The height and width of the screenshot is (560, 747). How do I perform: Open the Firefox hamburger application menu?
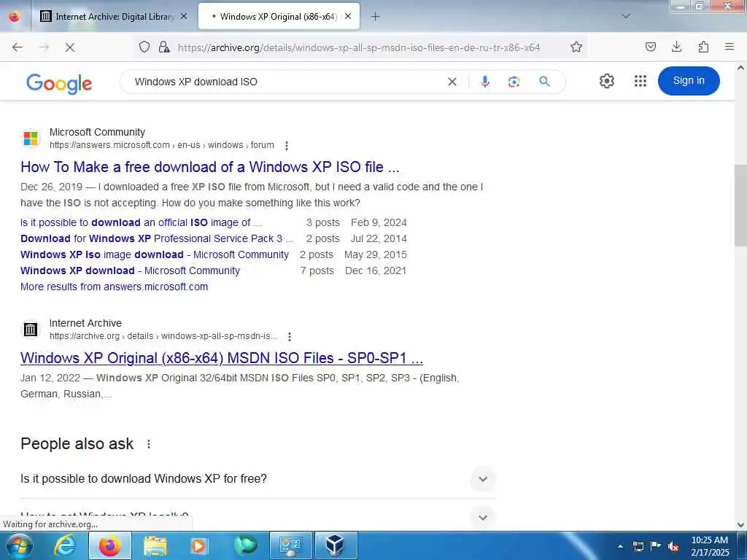pos(729,47)
